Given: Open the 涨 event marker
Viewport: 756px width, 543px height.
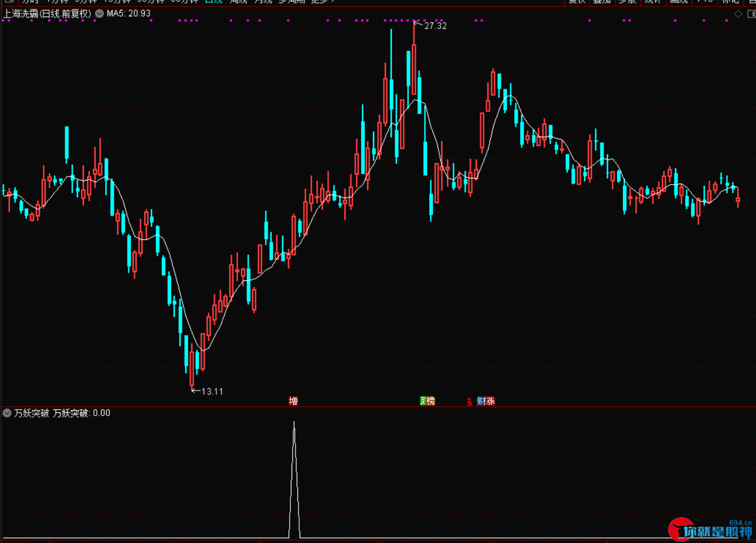Looking at the screenshot, I should 490,401.
